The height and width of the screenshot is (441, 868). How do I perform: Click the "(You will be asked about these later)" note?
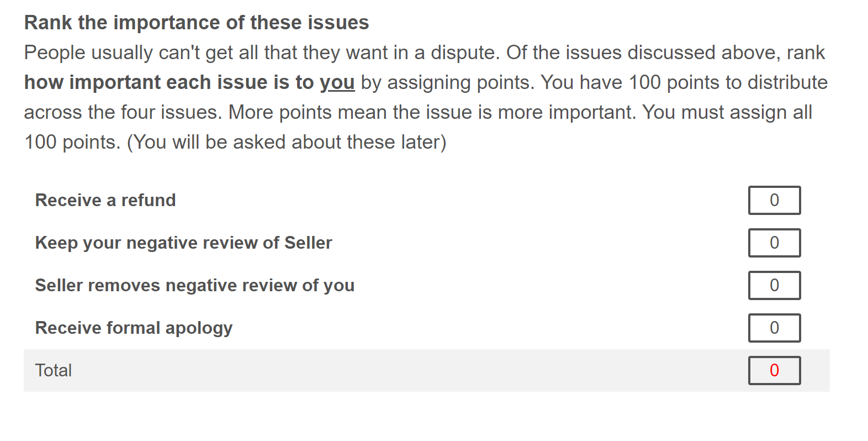click(x=287, y=142)
